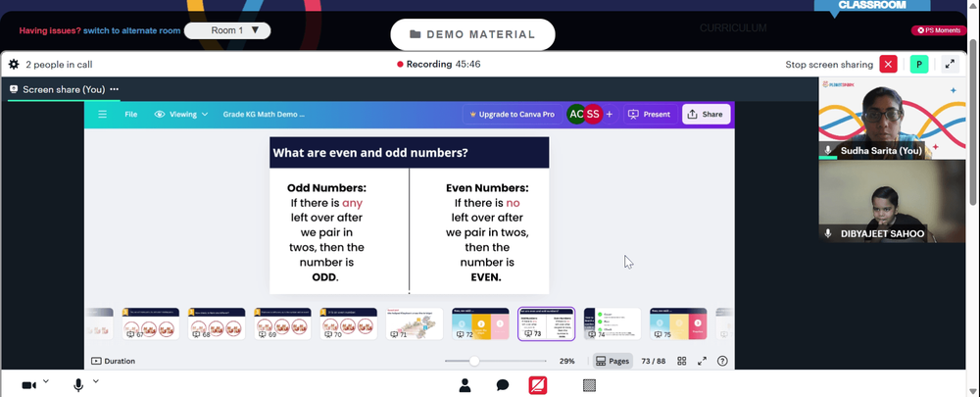Open Canva hamburger menu
This screenshot has width=980, height=397.
click(103, 115)
